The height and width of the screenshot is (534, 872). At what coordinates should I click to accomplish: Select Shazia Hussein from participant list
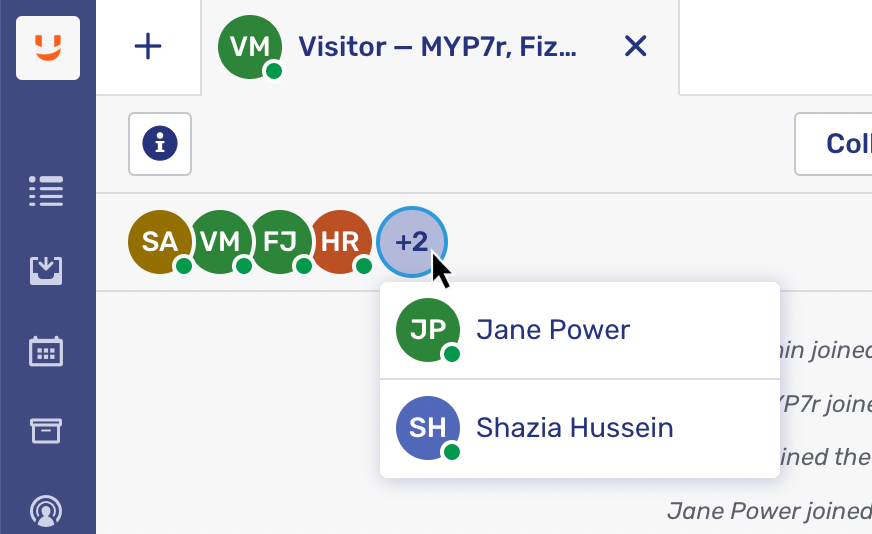pyautogui.click(x=574, y=428)
